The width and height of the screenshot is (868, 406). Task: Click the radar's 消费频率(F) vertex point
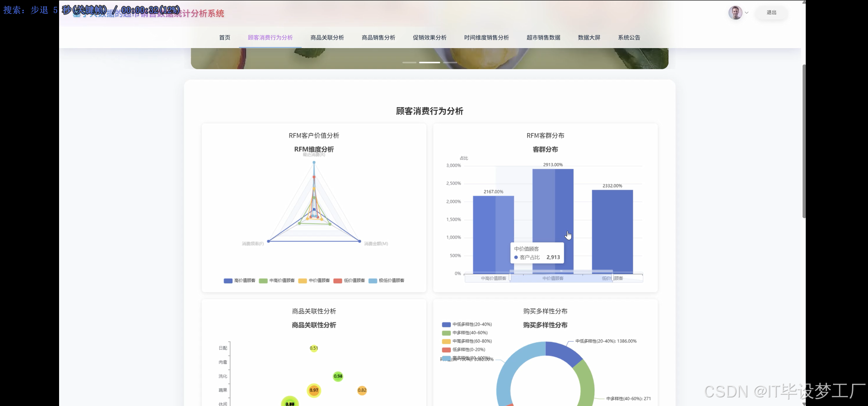[269, 241]
